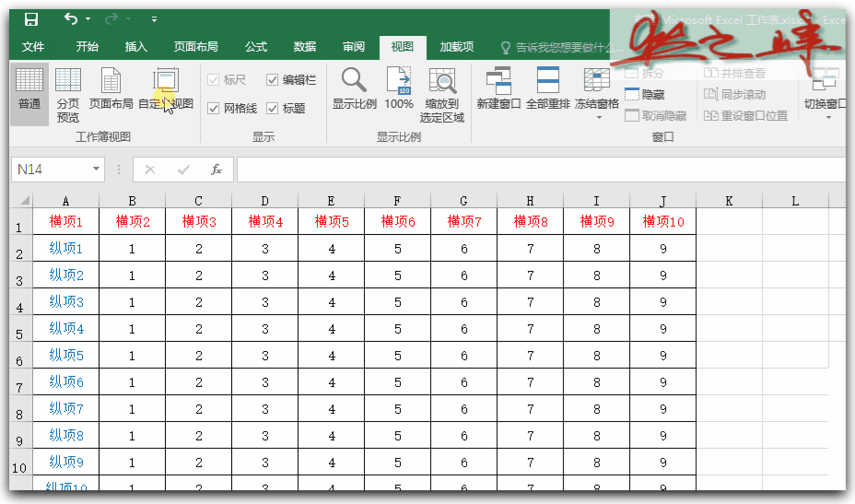Open the Home (开始) tab

click(x=88, y=47)
